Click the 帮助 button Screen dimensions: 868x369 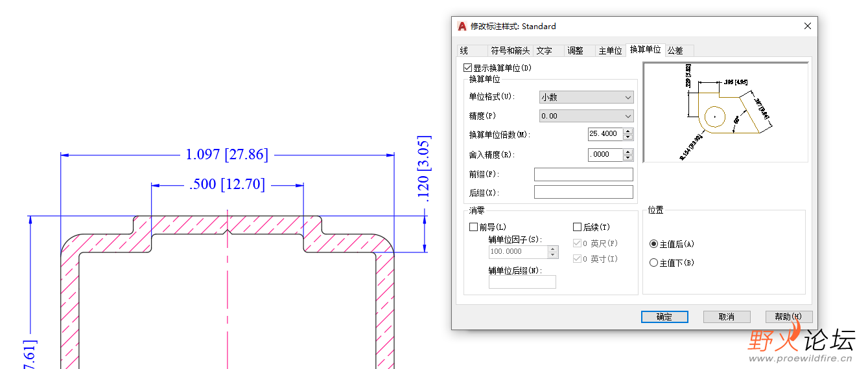click(x=789, y=317)
